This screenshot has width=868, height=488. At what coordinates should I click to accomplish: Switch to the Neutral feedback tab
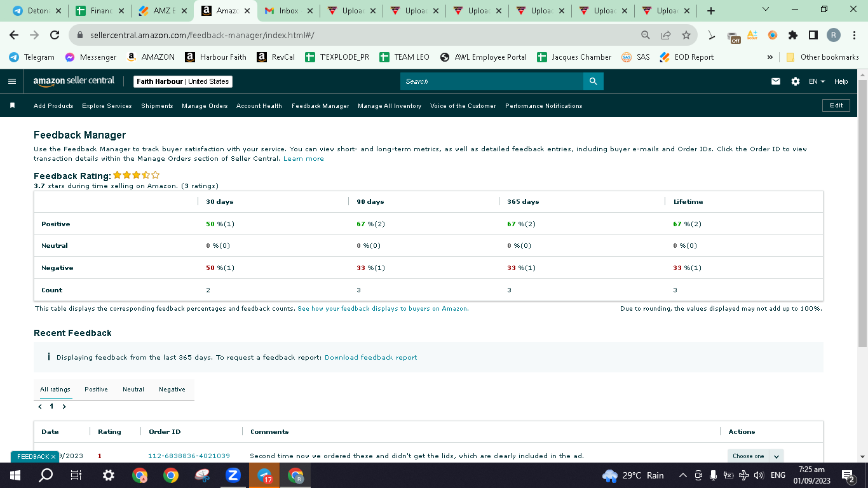point(133,390)
